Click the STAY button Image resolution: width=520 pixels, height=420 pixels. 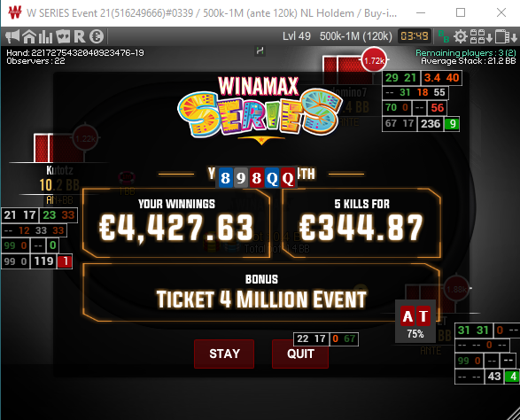pyautogui.click(x=224, y=354)
